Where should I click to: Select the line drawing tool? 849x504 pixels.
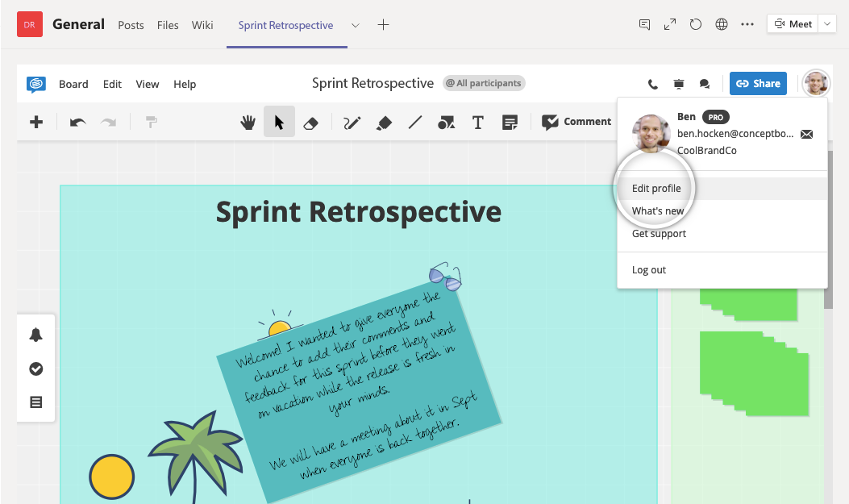[415, 123]
